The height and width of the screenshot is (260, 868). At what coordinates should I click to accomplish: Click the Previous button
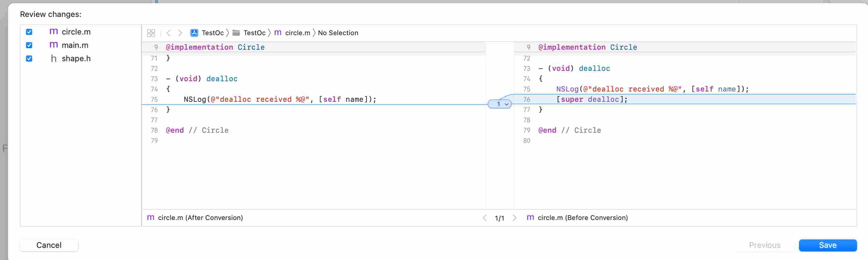[x=764, y=245]
